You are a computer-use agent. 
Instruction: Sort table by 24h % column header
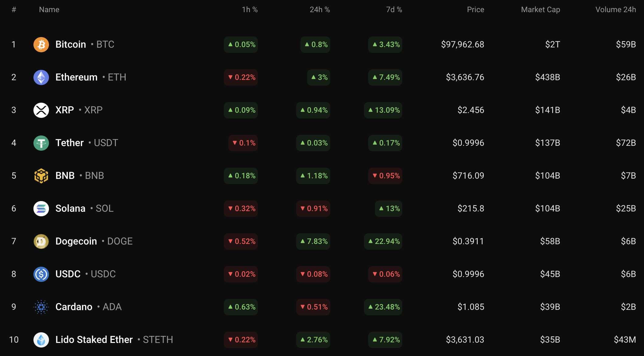(320, 10)
